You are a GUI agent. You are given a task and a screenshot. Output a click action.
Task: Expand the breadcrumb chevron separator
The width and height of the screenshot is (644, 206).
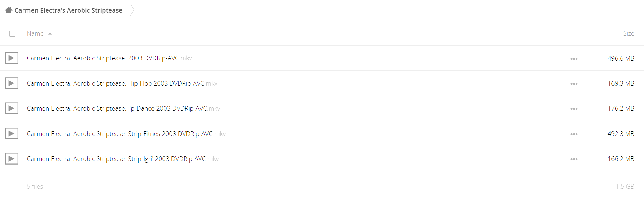click(132, 10)
